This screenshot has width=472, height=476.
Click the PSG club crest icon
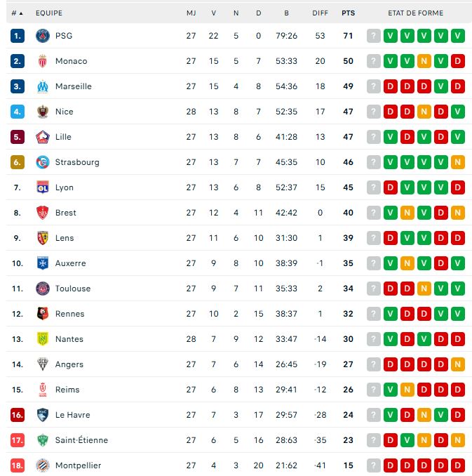pyautogui.click(x=43, y=36)
